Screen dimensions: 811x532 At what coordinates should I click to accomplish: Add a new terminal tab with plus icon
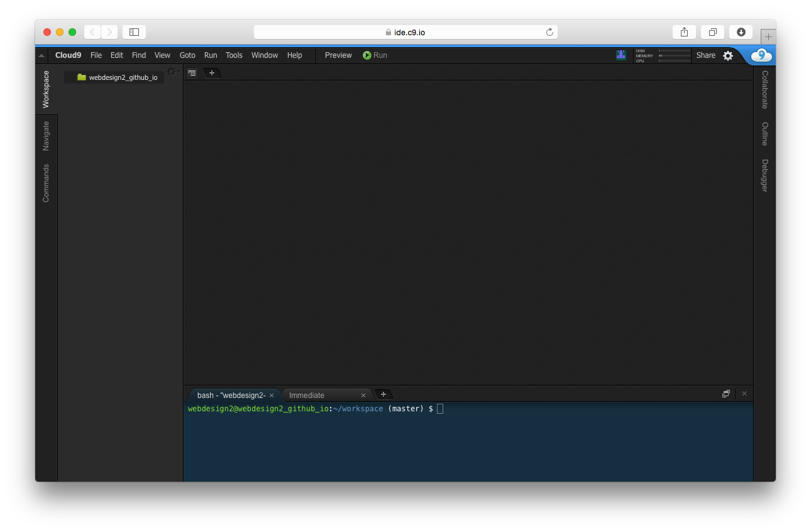383,394
